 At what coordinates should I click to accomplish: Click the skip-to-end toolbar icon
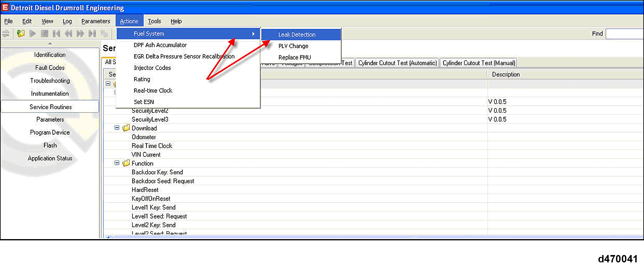pyautogui.click(x=92, y=33)
